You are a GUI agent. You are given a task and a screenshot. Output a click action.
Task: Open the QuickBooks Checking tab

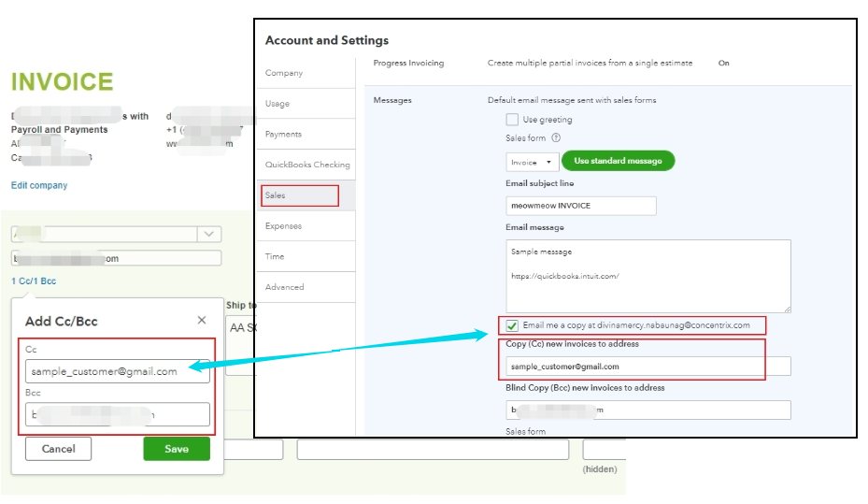(306, 165)
